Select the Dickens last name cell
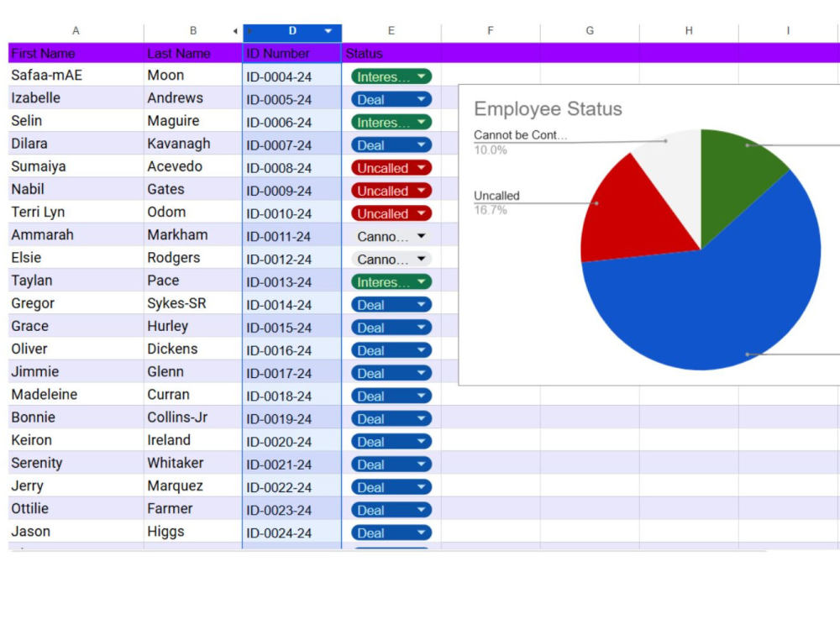 [x=193, y=349]
